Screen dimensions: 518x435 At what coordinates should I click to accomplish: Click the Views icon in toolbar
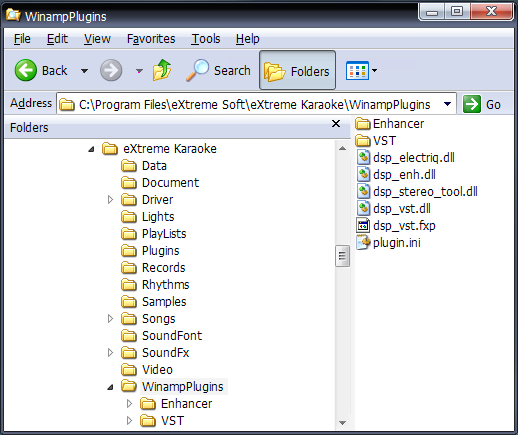tap(357, 71)
